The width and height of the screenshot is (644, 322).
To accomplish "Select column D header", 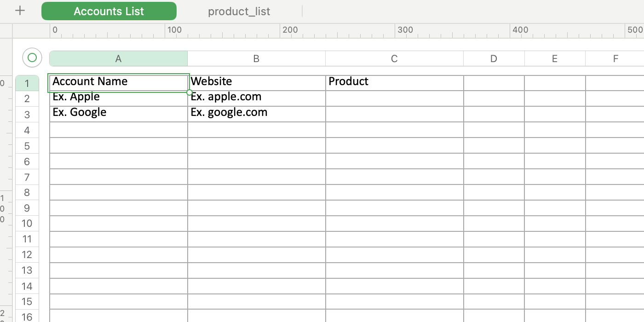I will click(x=494, y=58).
